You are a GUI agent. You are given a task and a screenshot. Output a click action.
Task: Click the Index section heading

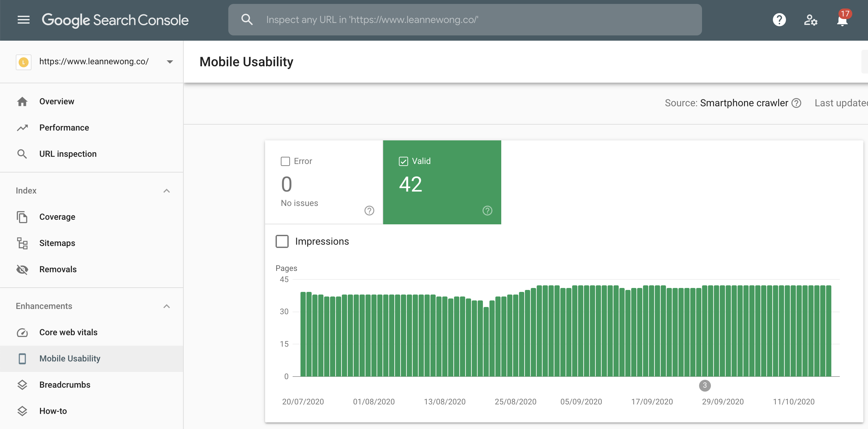(26, 191)
